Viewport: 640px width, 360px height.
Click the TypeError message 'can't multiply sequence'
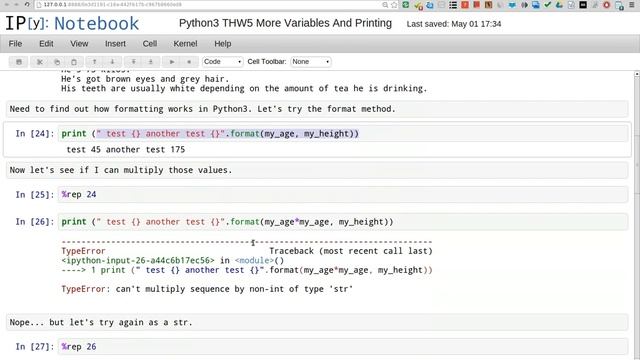click(x=207, y=289)
